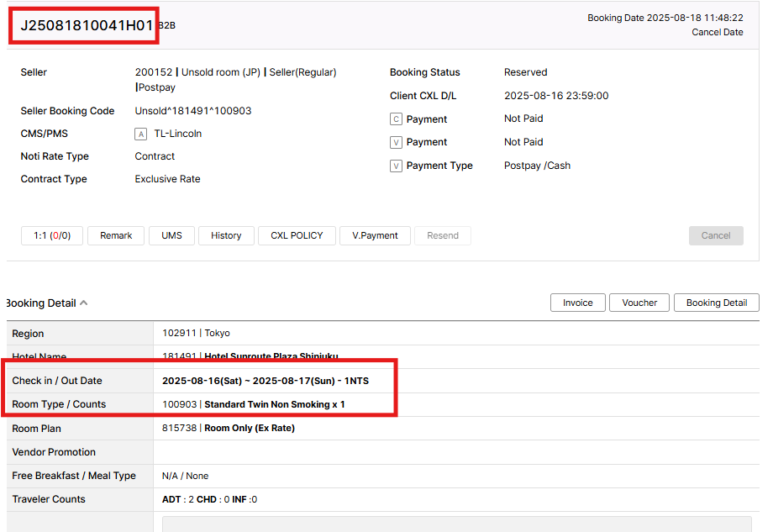Viewport: 773px width, 532px height.
Task: Open the Invoice button
Action: (577, 303)
